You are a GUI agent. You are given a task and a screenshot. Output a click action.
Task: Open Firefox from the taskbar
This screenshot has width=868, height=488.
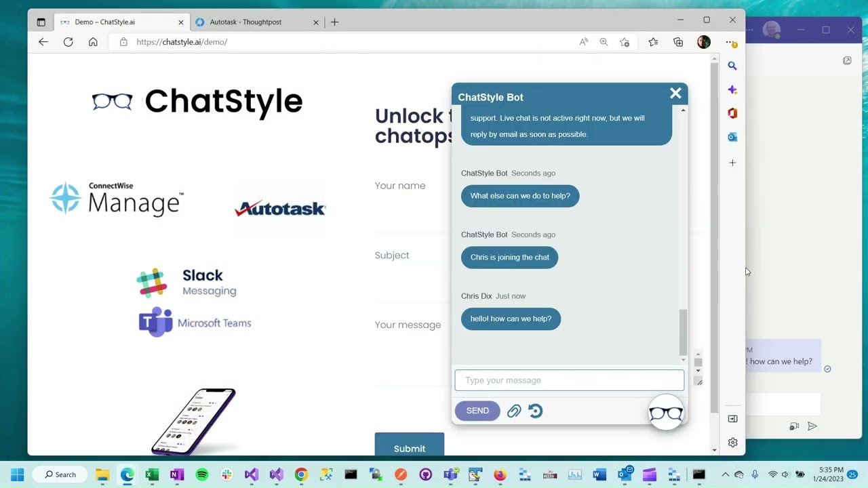pos(500,474)
